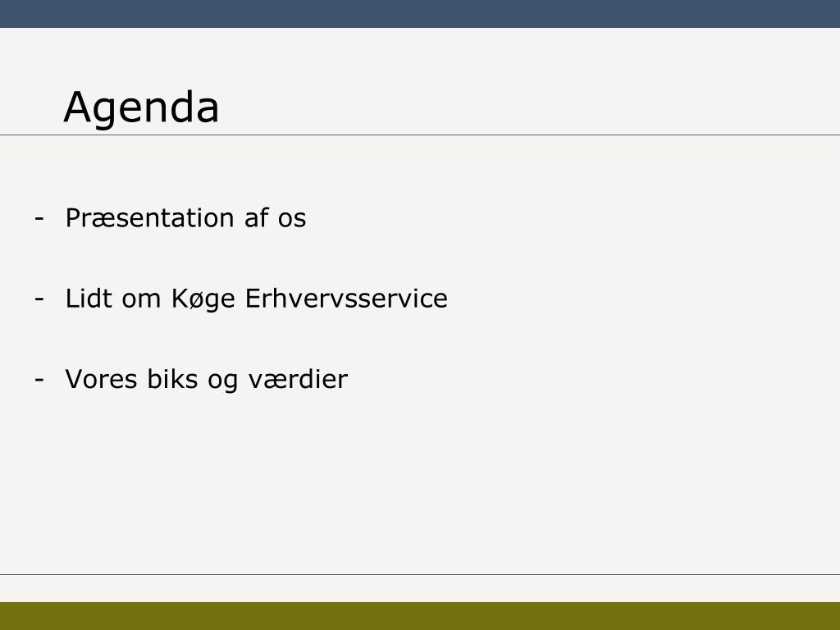Select the bullet line starting with "Vores biks"
This screenshot has height=630, width=840.
206,380
